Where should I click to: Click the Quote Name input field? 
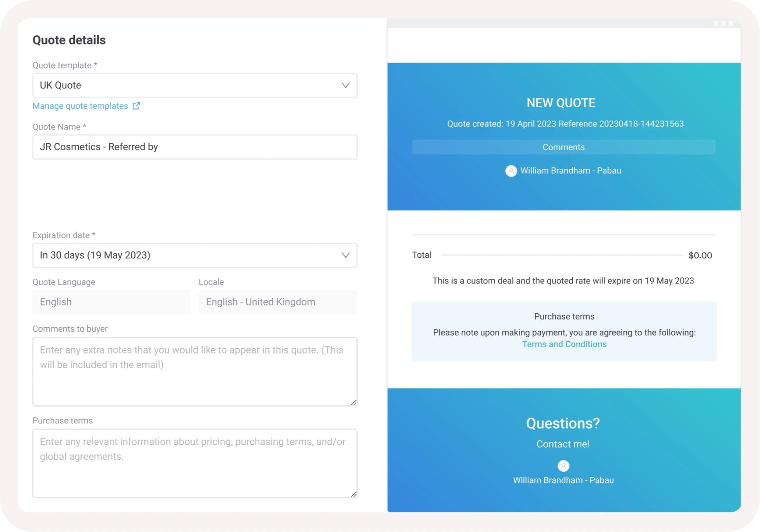[195, 147]
